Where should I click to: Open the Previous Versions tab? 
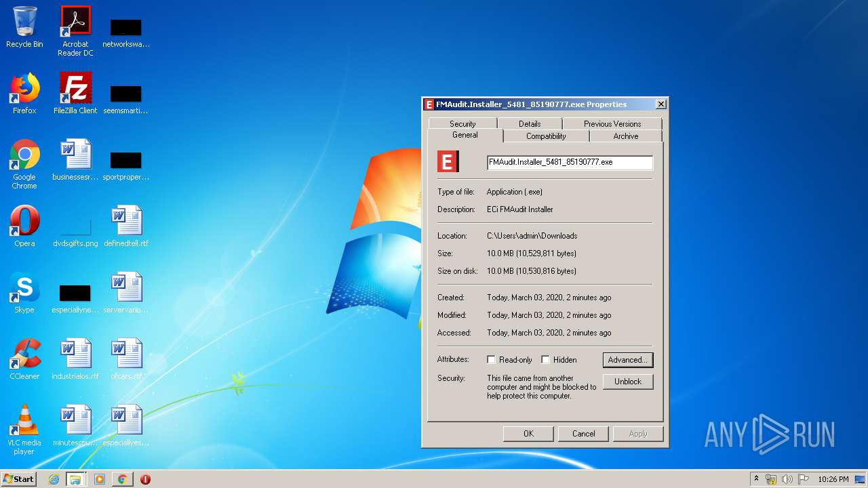[612, 123]
